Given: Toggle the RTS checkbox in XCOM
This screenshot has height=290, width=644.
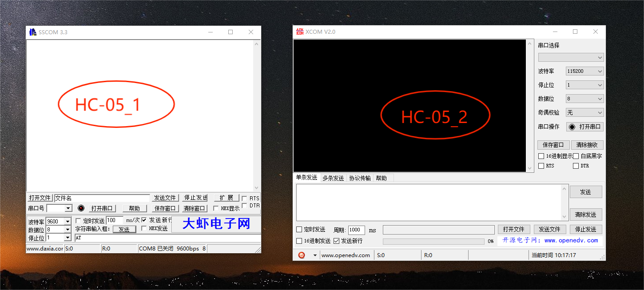Looking at the screenshot, I should pyautogui.click(x=541, y=166).
